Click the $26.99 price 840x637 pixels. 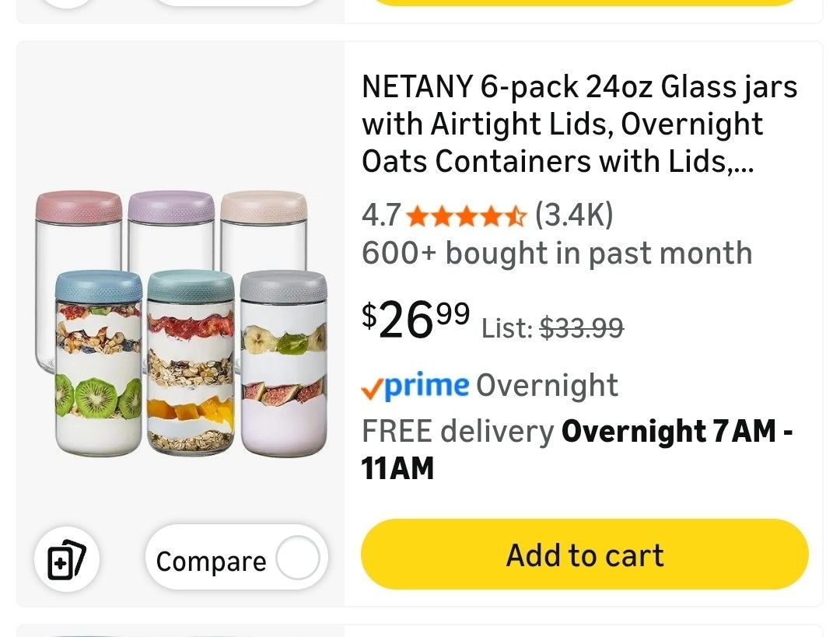415,320
